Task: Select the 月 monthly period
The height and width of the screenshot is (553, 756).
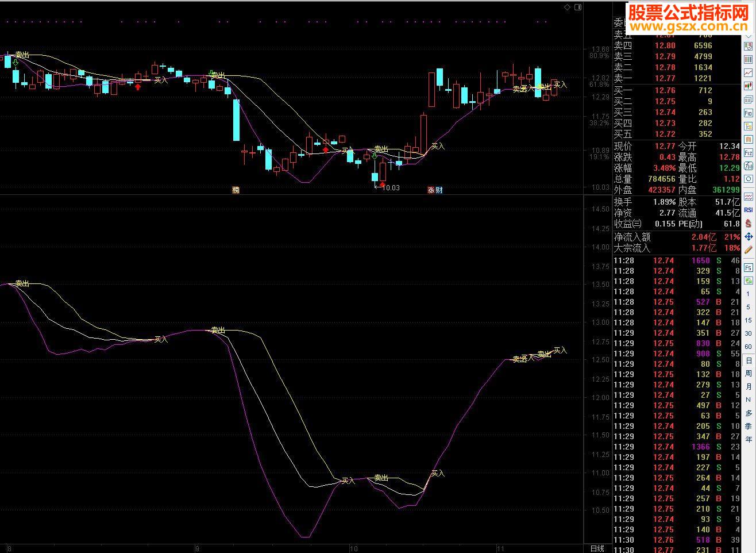Action: pyautogui.click(x=749, y=387)
